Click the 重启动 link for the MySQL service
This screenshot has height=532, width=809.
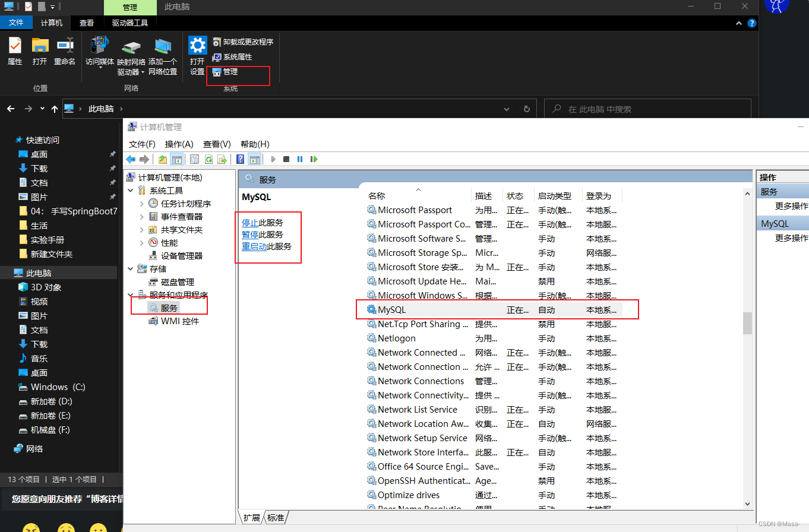pos(254,246)
